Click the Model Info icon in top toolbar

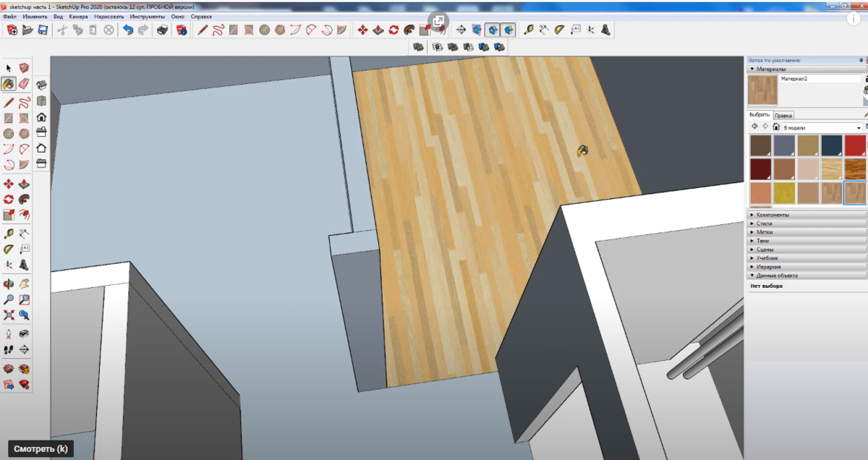click(182, 30)
